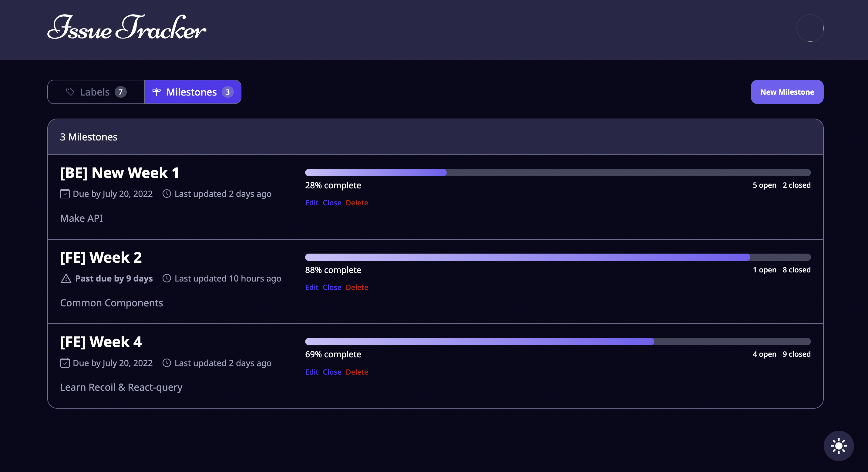Click the user avatar circle
868x472 pixels.
810,28
